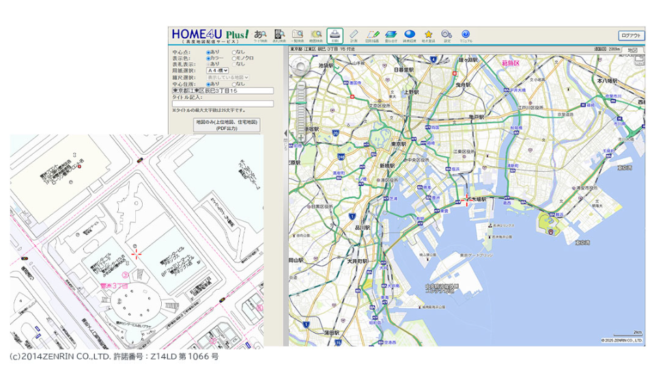Select the ruler measurement tool
The height and width of the screenshot is (386, 650).
(353, 36)
